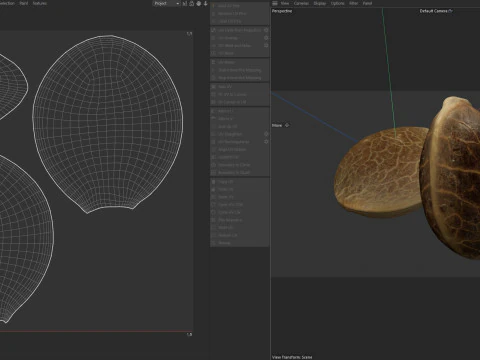The image size is (480, 360).
Task: Open the Textures menu
Action: tap(40, 3)
